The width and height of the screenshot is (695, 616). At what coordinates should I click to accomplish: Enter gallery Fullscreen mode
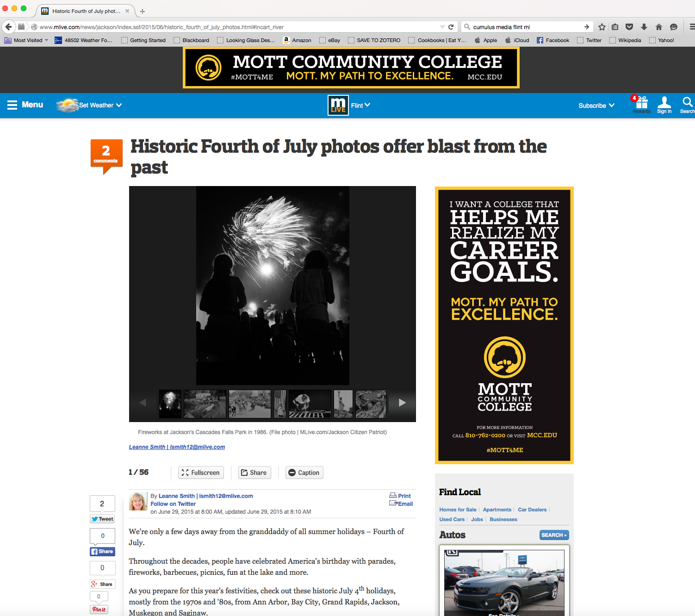[201, 473]
